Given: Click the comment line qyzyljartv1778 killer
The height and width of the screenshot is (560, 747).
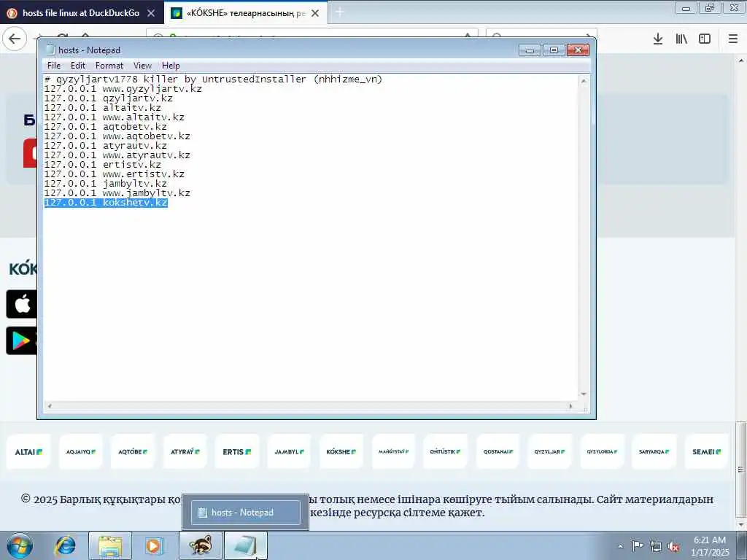Looking at the screenshot, I should tap(214, 79).
